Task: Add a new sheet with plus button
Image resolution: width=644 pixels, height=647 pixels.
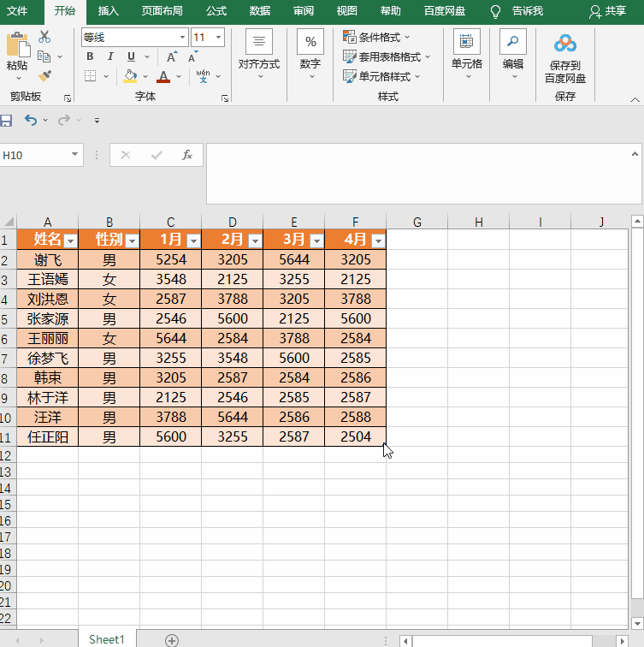Action: (172, 640)
